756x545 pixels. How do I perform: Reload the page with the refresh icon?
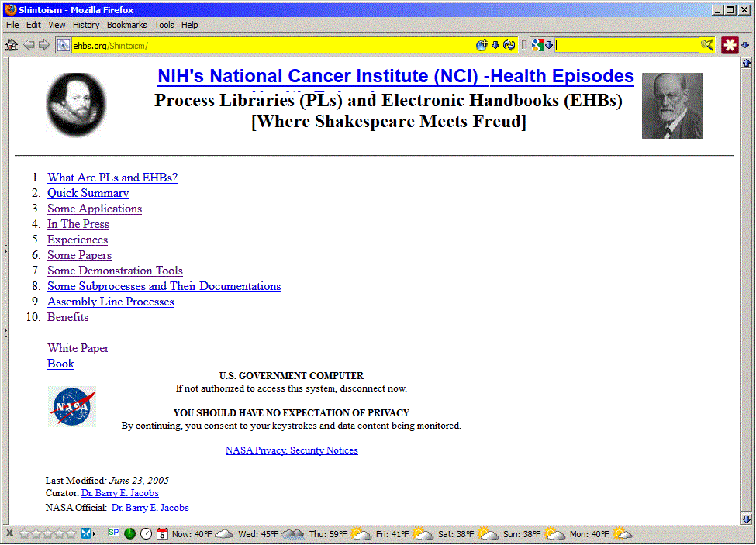tap(509, 45)
